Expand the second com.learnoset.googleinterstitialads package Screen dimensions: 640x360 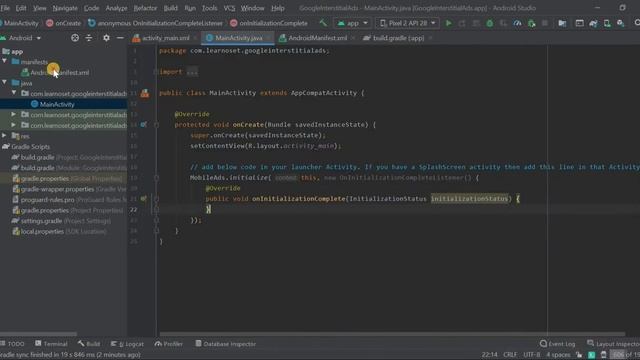14,114
